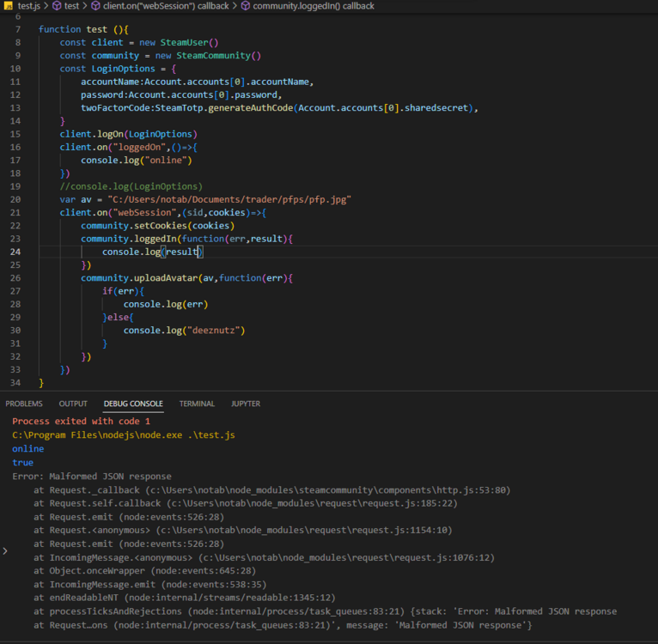Open the community.loggedIn() callback breadcrumb dropdown
Image resolution: width=658 pixels, height=644 pixels.
[x=314, y=6]
